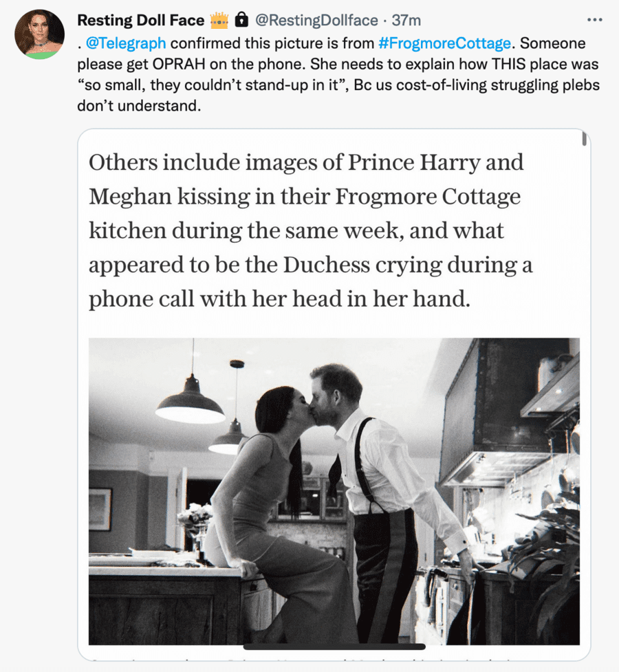Screen dimensions: 619x672
Task: Open the Resting Doll Face profile avatar
Action: coord(39,34)
